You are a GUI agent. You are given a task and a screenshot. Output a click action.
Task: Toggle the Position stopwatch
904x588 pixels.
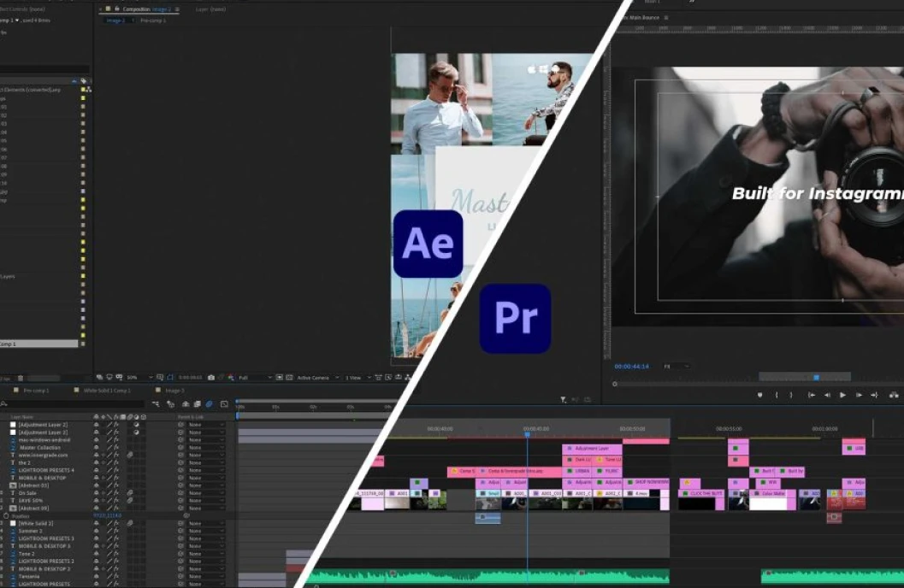(x=6, y=516)
